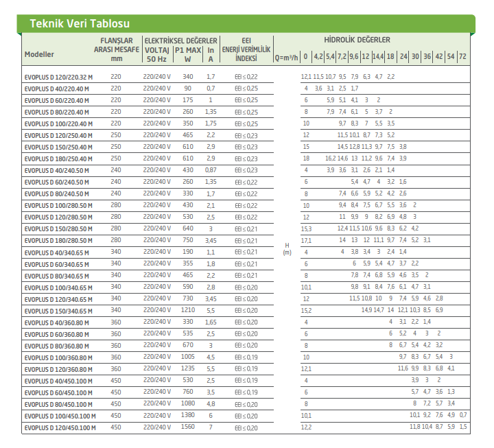
Task: Click P1 MAX value '1210'
Action: 188,310
